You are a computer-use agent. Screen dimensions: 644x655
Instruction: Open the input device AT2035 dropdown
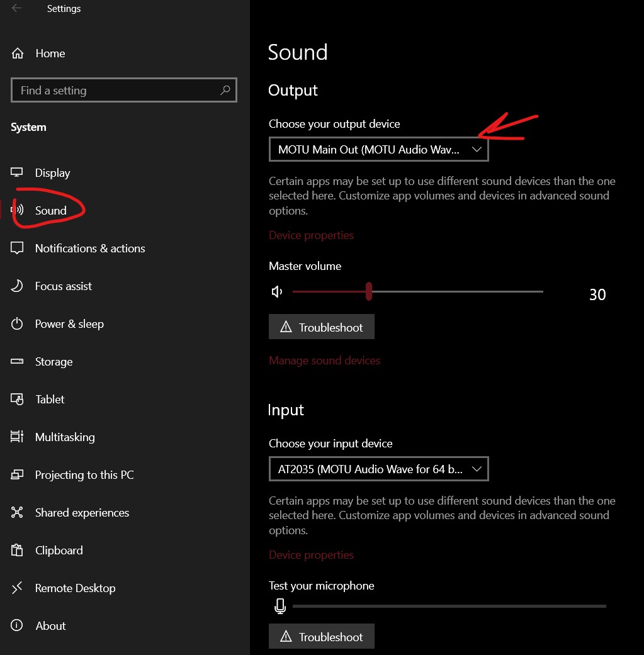(x=378, y=469)
